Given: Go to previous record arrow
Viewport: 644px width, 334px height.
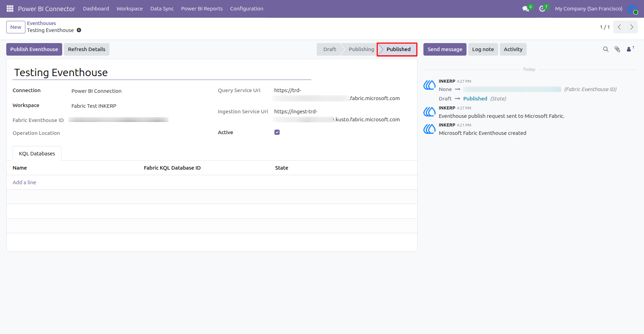Looking at the screenshot, I should pos(619,27).
